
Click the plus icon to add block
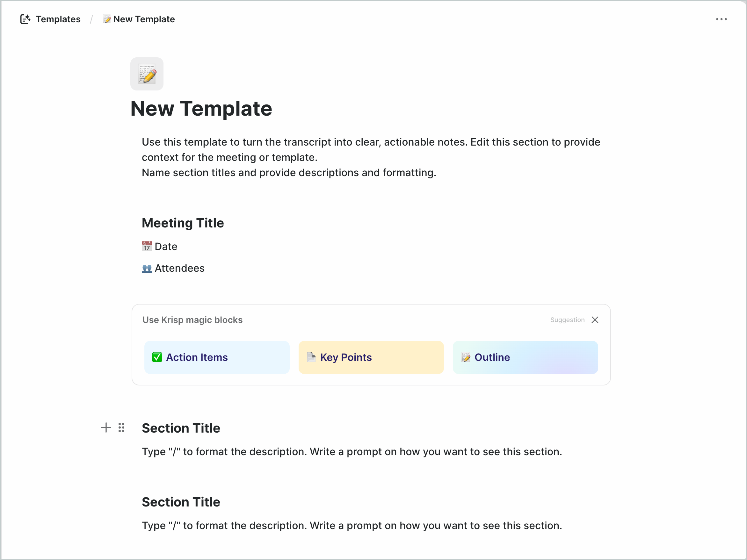tap(106, 428)
